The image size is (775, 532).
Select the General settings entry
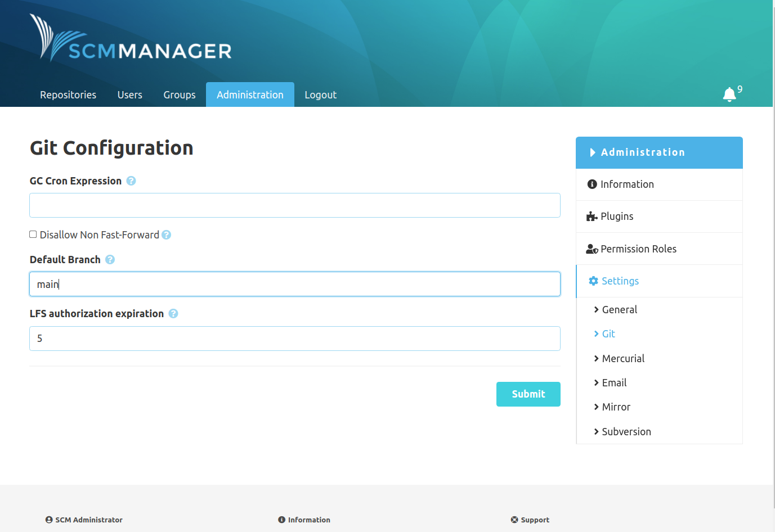click(619, 309)
